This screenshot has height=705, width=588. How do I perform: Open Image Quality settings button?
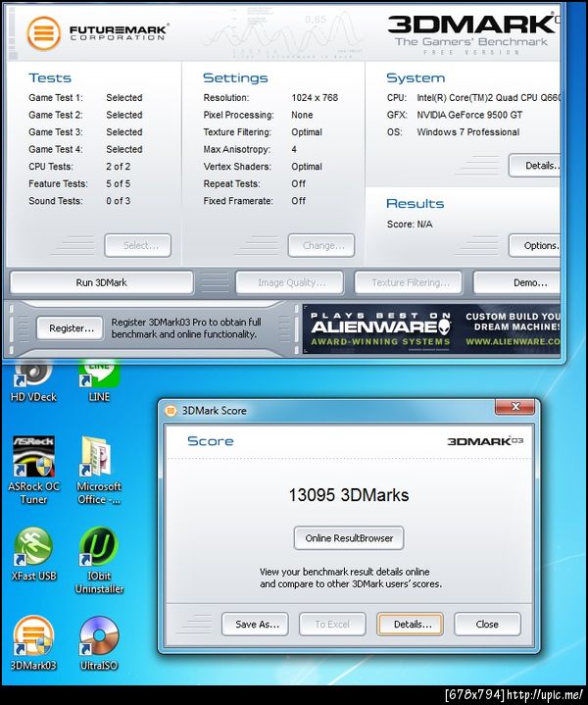point(290,282)
